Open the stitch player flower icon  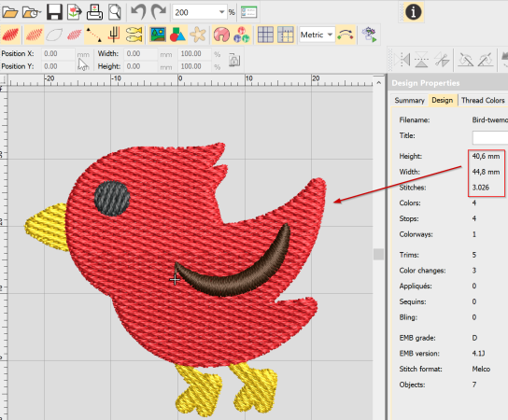click(x=369, y=35)
